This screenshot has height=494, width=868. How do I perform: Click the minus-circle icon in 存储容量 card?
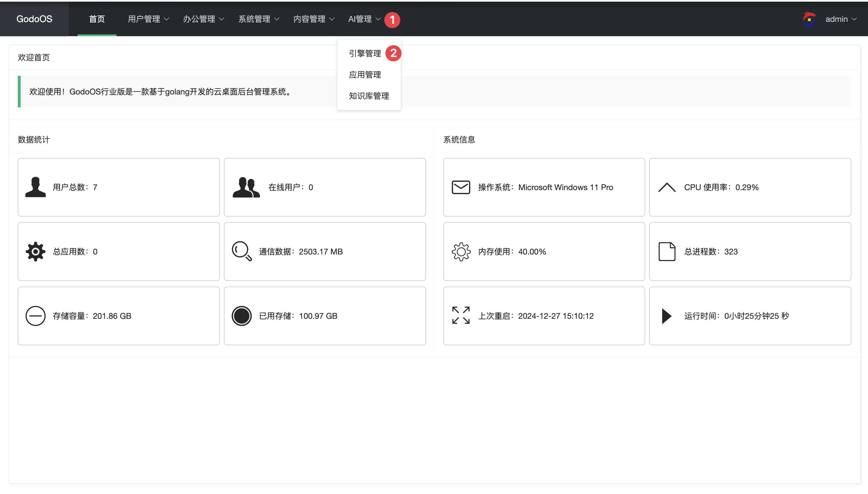[x=35, y=316]
